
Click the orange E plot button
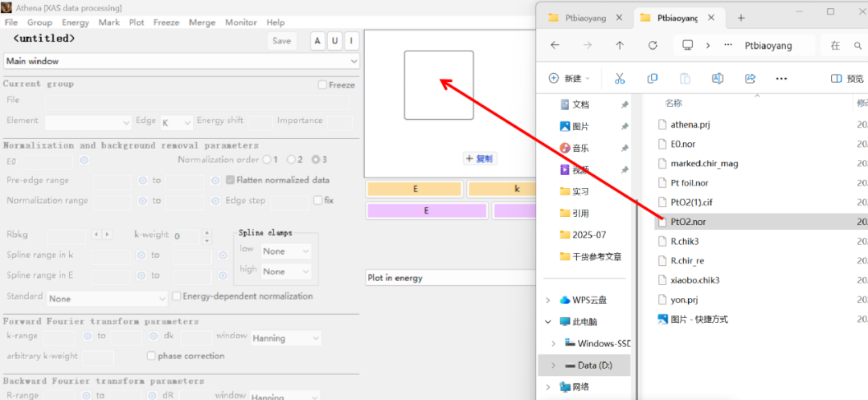(x=415, y=190)
